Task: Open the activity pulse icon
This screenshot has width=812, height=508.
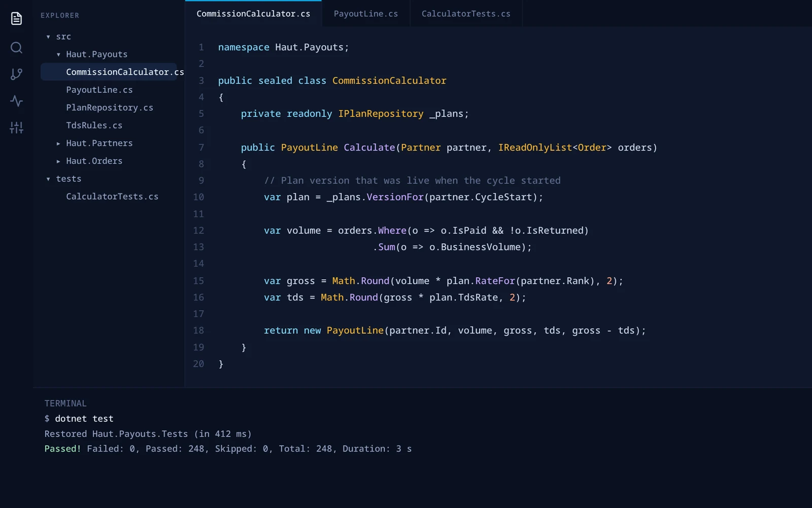Action: point(16,101)
